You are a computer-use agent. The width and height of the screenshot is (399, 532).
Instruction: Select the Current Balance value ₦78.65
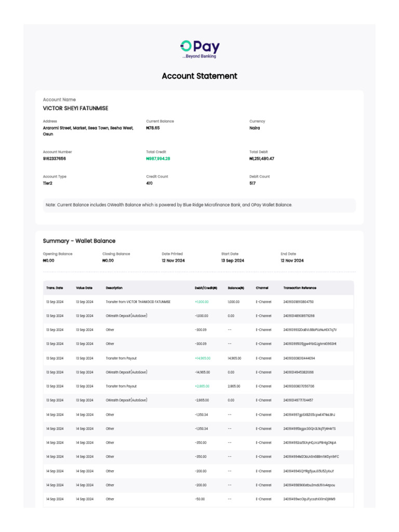153,128
